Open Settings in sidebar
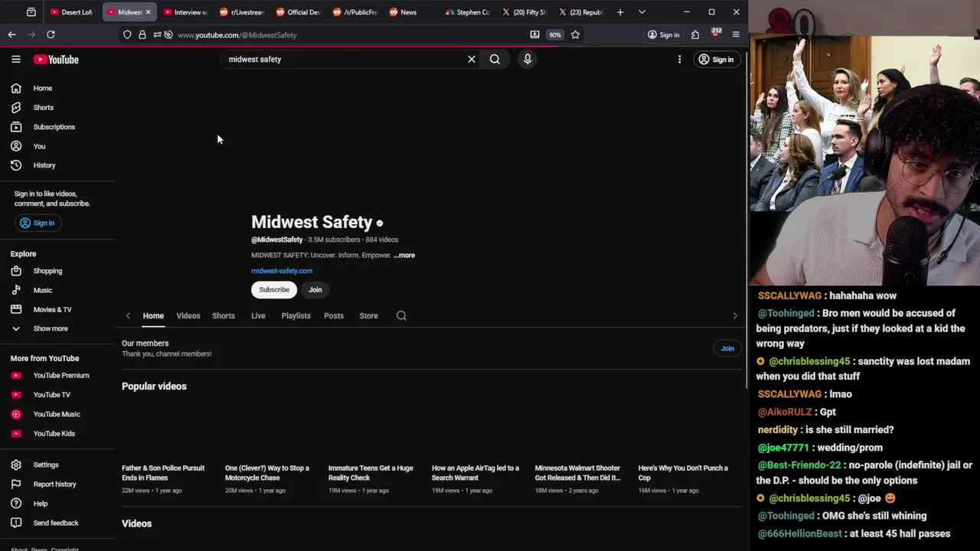 pyautogui.click(x=45, y=465)
